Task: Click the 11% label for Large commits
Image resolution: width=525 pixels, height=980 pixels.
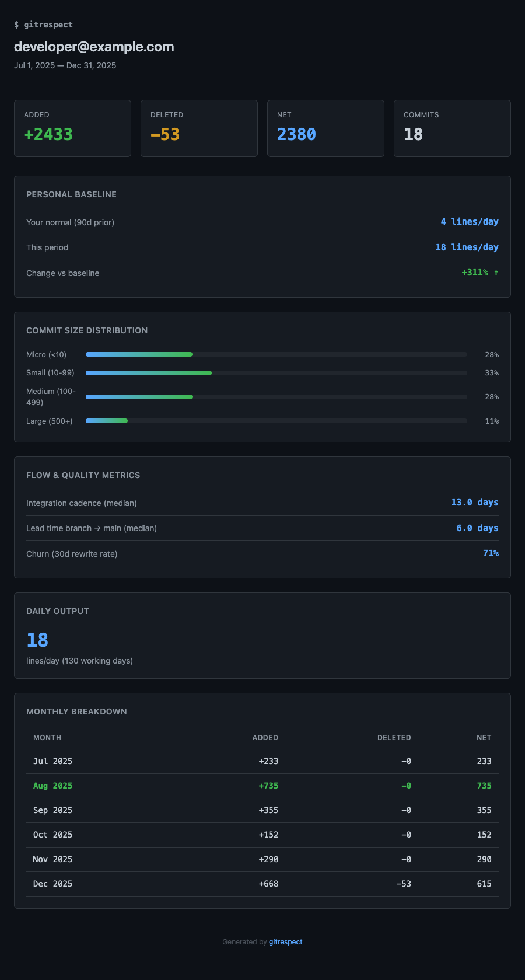Action: (492, 421)
